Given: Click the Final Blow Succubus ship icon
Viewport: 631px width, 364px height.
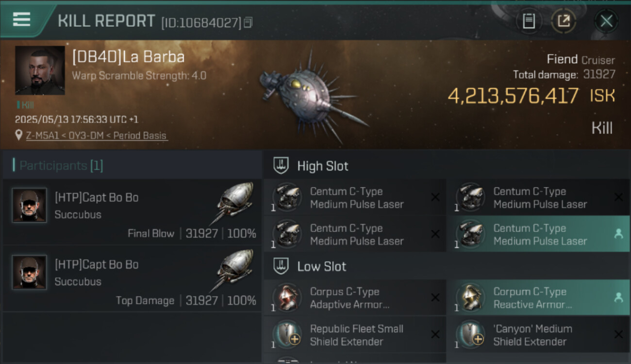Looking at the screenshot, I should coord(235,200).
